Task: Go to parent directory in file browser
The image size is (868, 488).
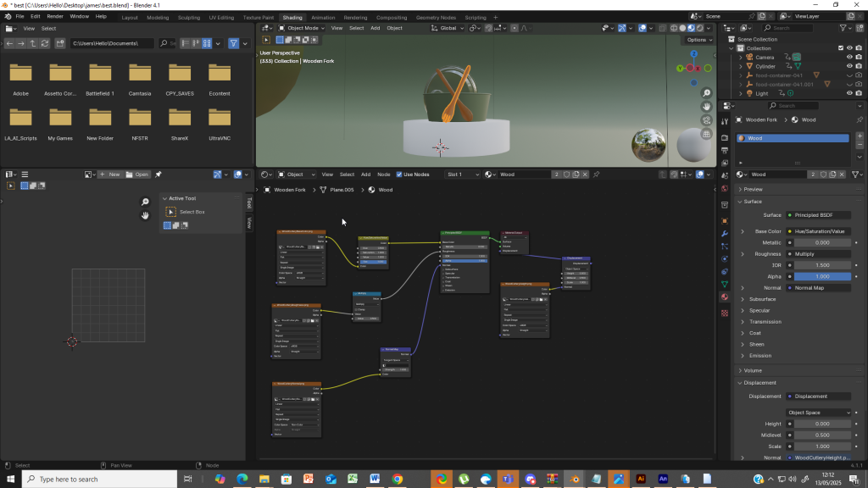Action: (33, 43)
